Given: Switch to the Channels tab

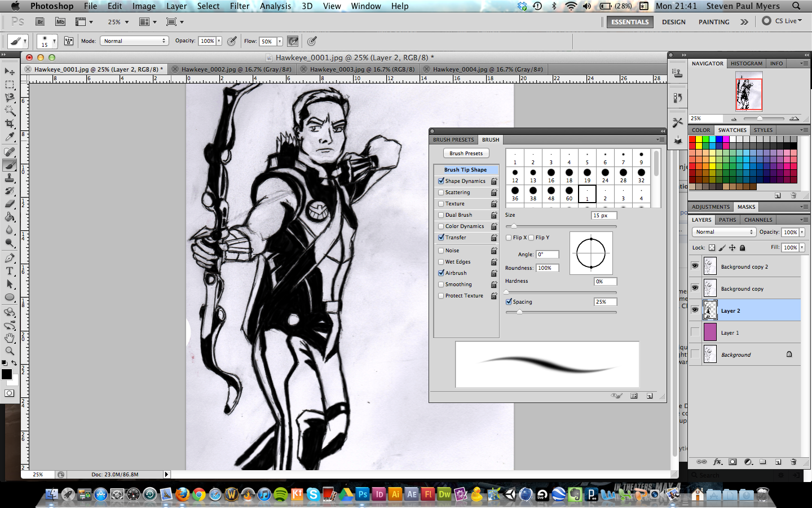Looking at the screenshot, I should (x=758, y=220).
